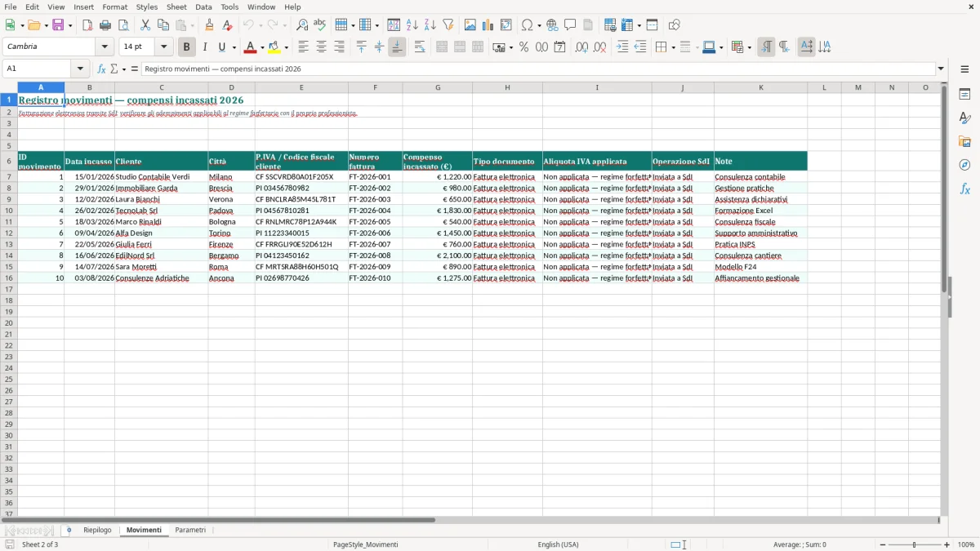Open the sidebar Gallery panel icon
Viewport: 980px width, 551px height.
tap(964, 142)
